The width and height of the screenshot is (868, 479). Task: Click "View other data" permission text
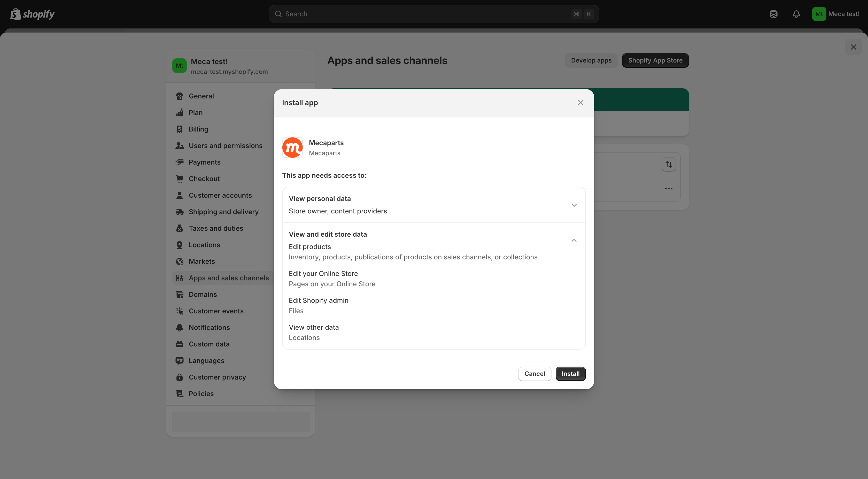(314, 327)
